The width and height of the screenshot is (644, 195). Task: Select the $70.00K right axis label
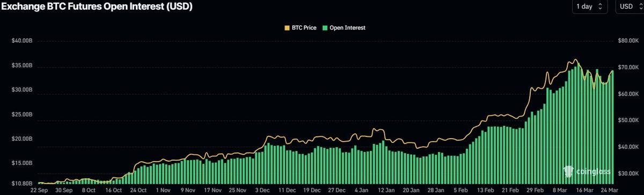628,68
